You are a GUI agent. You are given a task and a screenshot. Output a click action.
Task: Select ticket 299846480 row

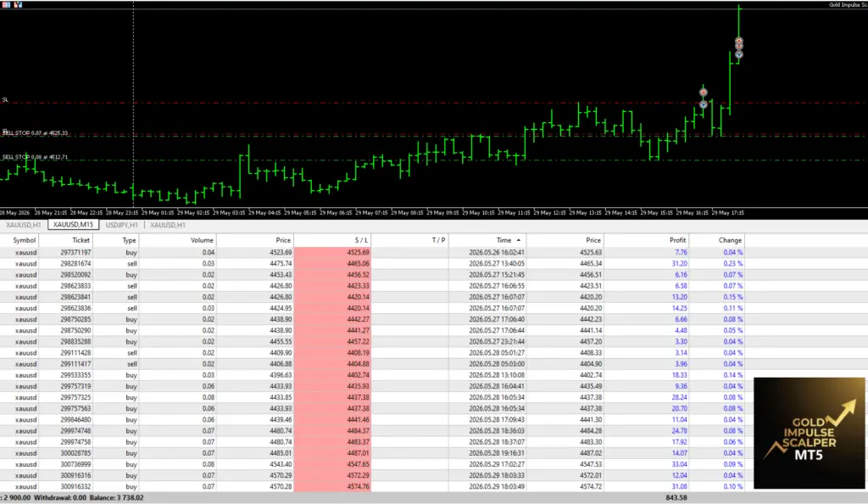click(372, 420)
